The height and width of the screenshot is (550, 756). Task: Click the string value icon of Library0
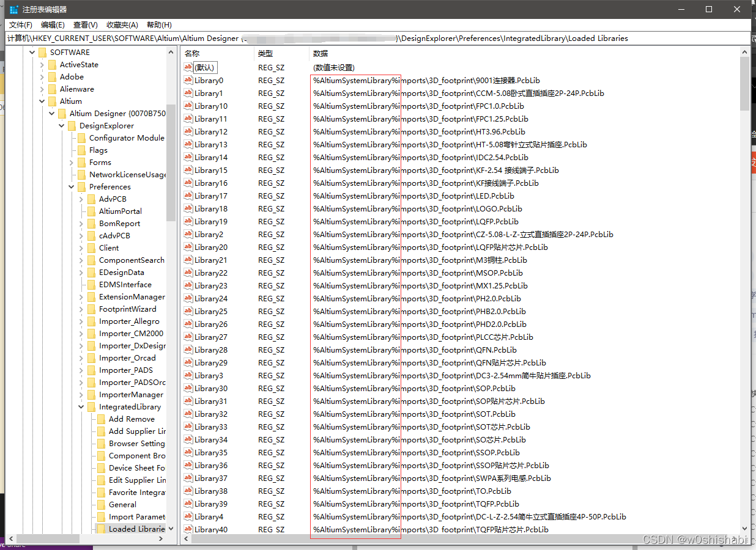click(x=188, y=80)
